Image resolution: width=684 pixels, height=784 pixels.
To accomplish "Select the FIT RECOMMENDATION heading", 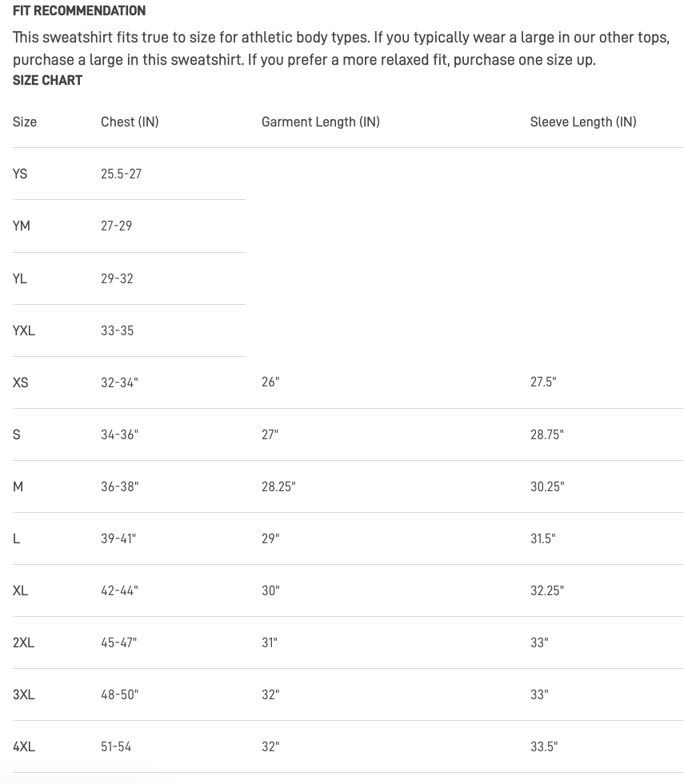I will click(79, 10).
